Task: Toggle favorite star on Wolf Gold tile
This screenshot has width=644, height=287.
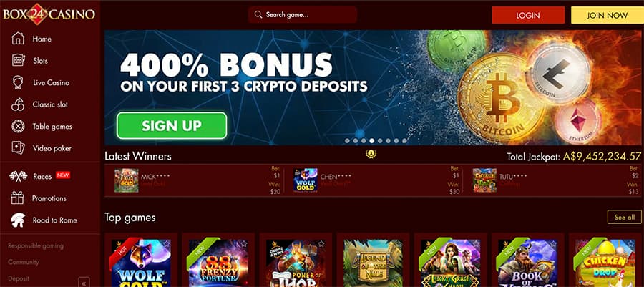Action: 166,244
